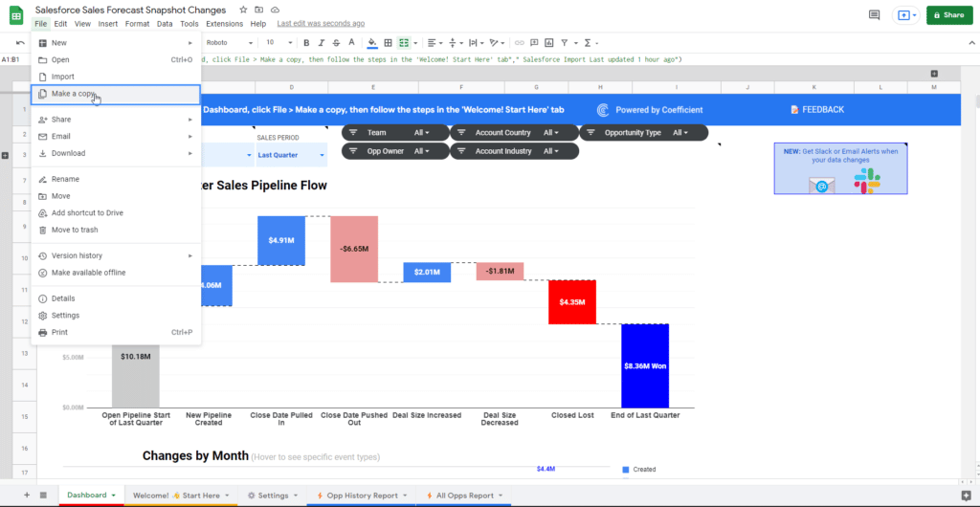Open the Roboto font dropdown
The image size is (980, 507).
(x=230, y=43)
